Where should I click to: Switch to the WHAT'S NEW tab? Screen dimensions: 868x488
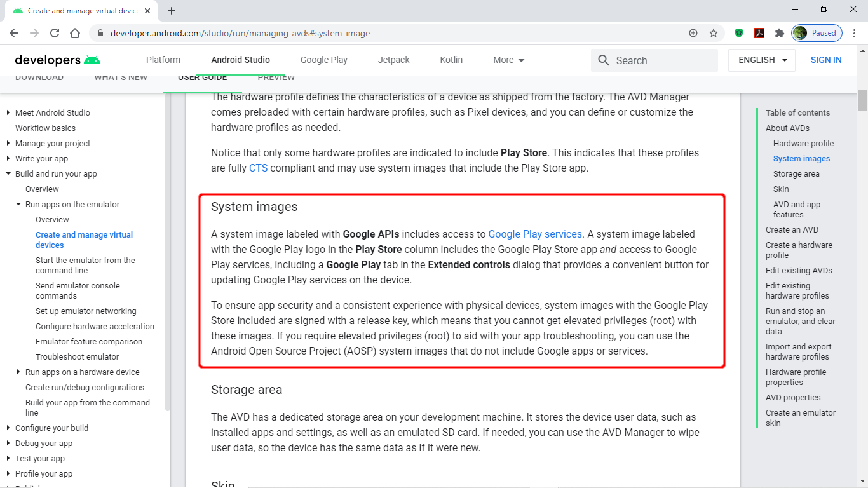click(x=121, y=77)
